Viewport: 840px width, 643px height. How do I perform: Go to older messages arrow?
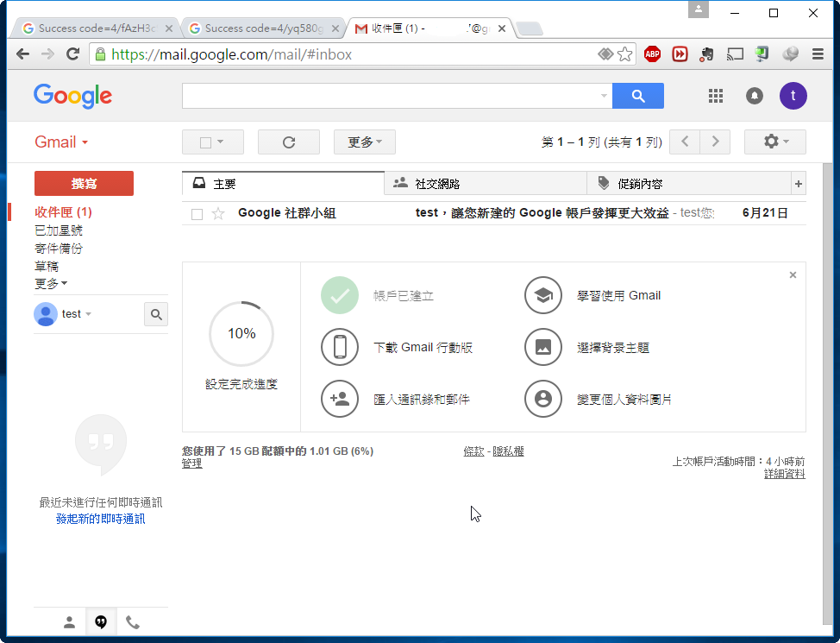(x=715, y=142)
